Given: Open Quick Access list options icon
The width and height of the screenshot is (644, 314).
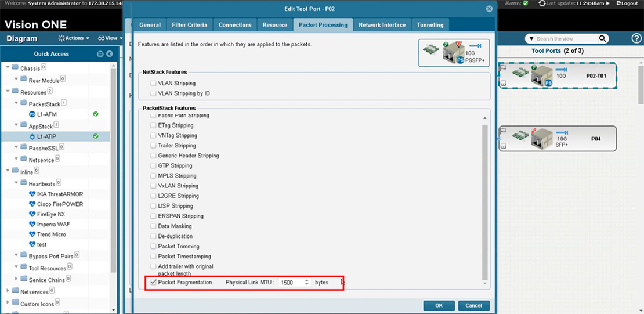Looking at the screenshot, I should [x=100, y=54].
